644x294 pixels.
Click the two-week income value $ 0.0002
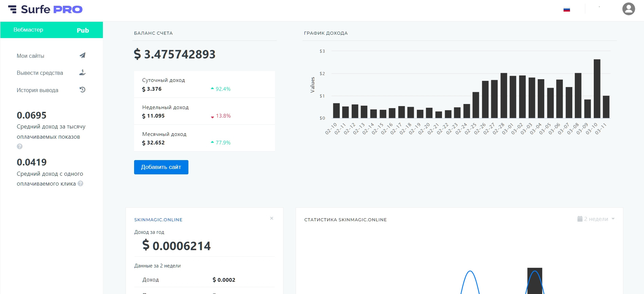[224, 280]
